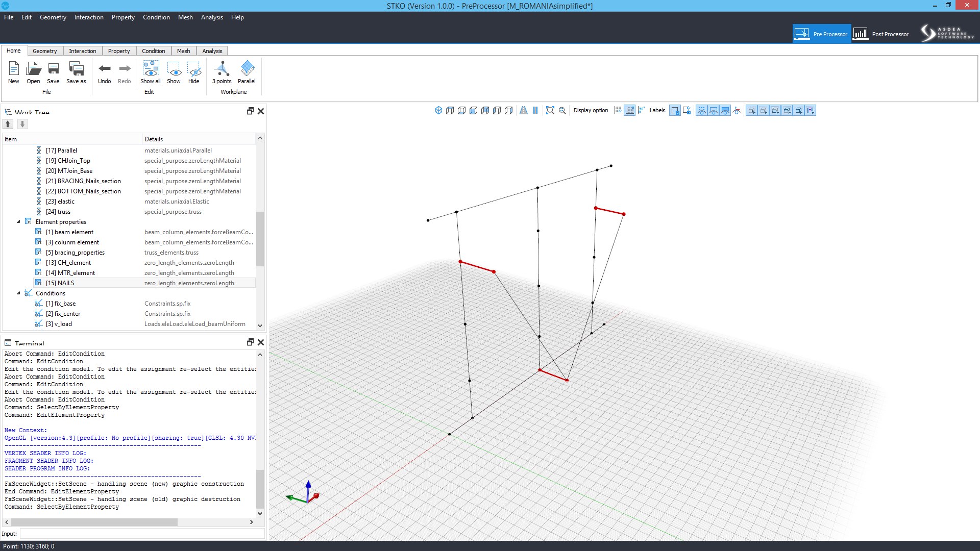Click the Hide icon in Edit group
980x551 pixels.
pos(194,72)
